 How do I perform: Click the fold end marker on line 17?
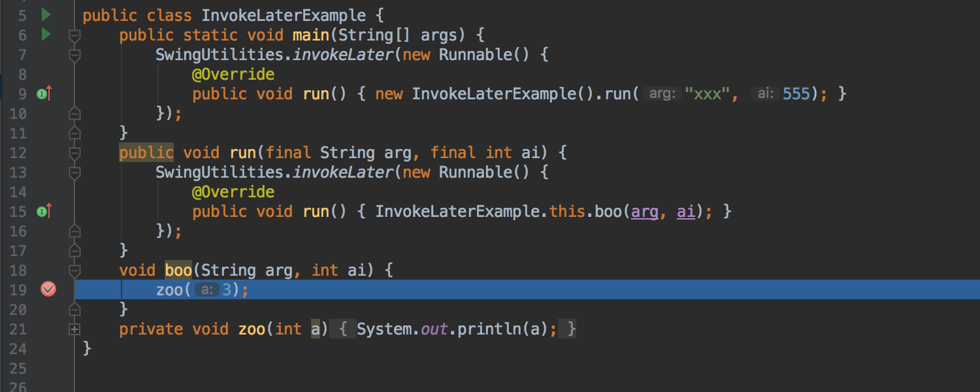point(74,250)
